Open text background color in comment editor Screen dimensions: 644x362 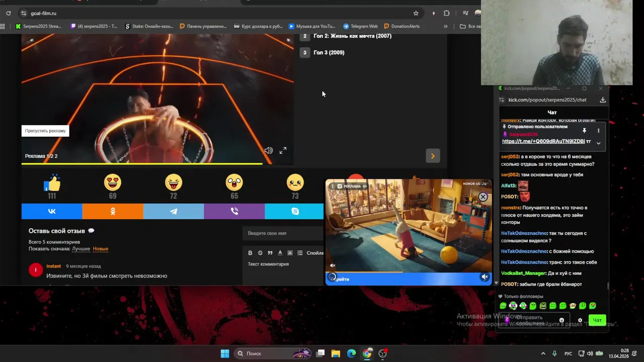290,253
